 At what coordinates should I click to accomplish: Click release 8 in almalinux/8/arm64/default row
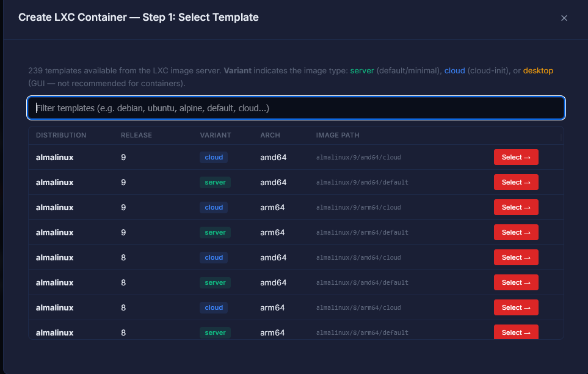pos(123,332)
